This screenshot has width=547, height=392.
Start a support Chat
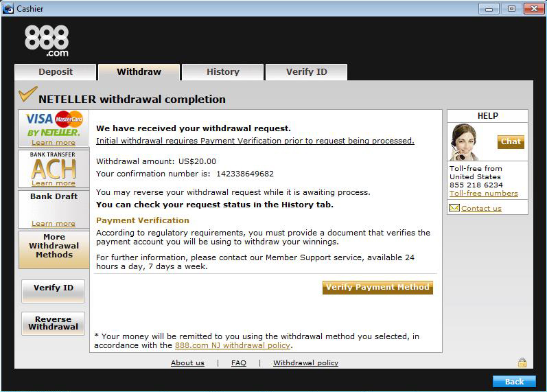coord(511,141)
